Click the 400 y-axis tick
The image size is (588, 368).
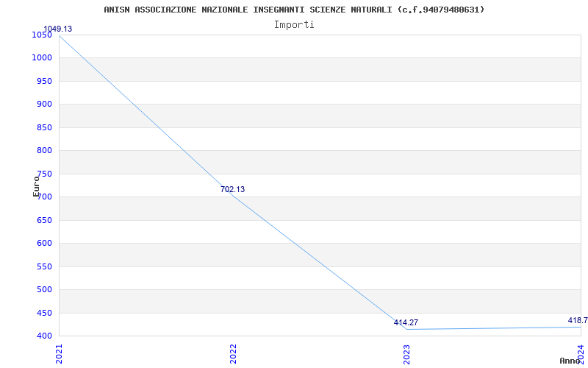[44, 336]
